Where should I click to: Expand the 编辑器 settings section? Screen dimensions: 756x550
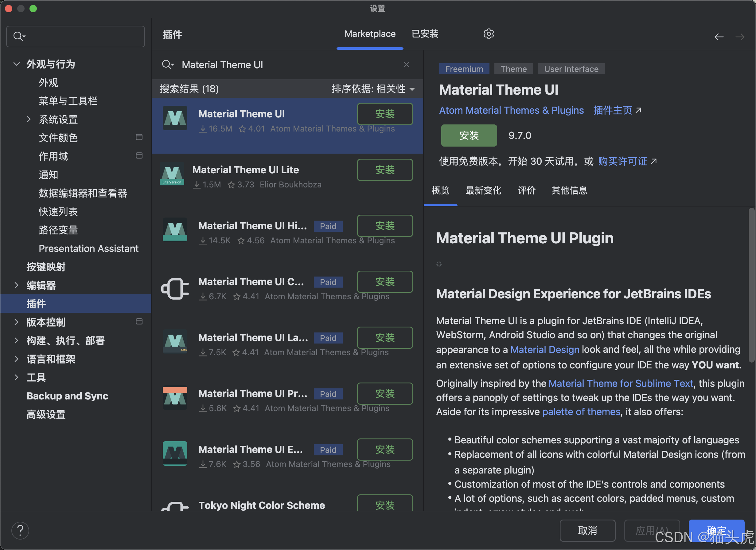click(16, 285)
